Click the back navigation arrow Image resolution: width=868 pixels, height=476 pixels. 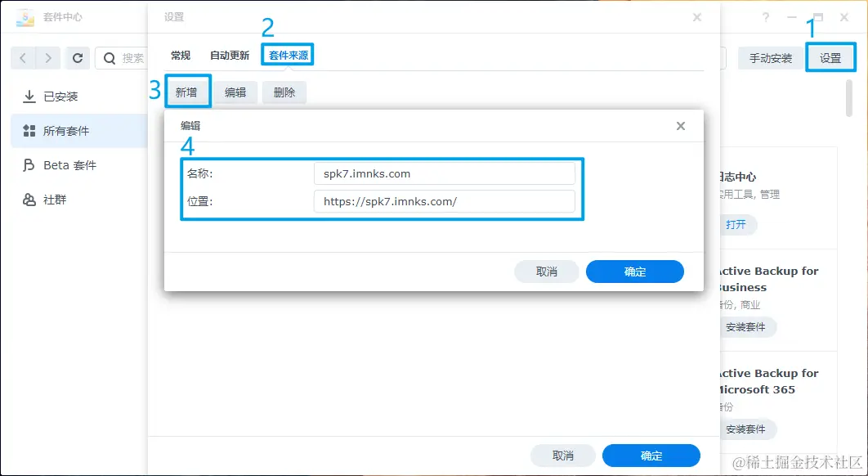[22, 58]
